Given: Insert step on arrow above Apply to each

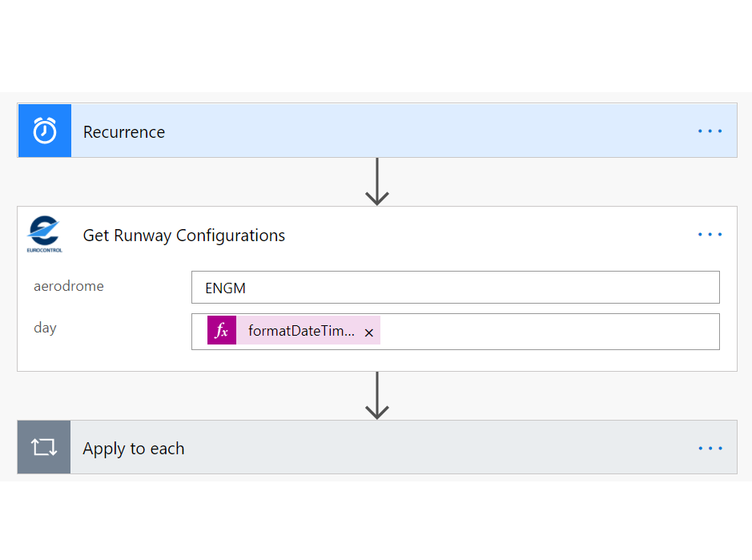Looking at the screenshot, I should click(376, 395).
